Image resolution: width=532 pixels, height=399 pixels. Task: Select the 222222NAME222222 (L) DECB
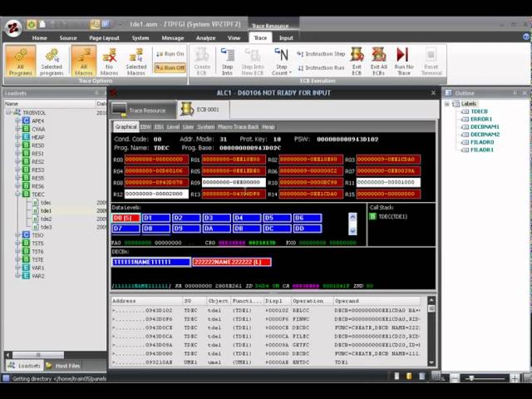[232, 262]
